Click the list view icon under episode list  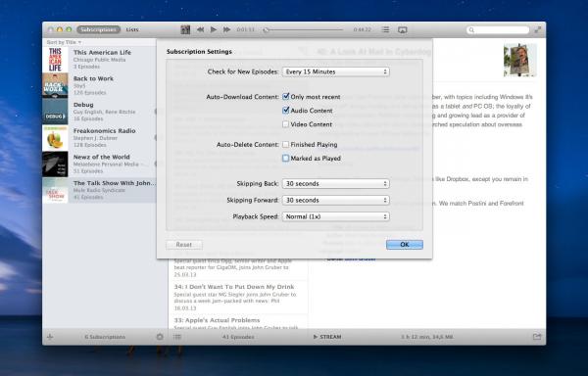177,337
